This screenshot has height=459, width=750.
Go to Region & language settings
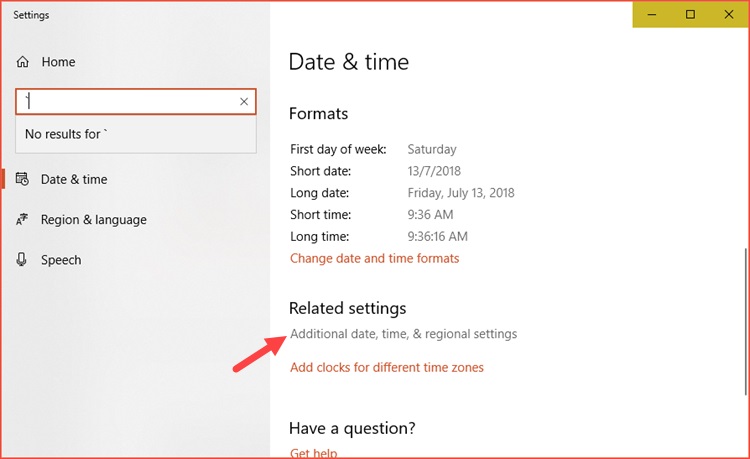pyautogui.click(x=93, y=220)
